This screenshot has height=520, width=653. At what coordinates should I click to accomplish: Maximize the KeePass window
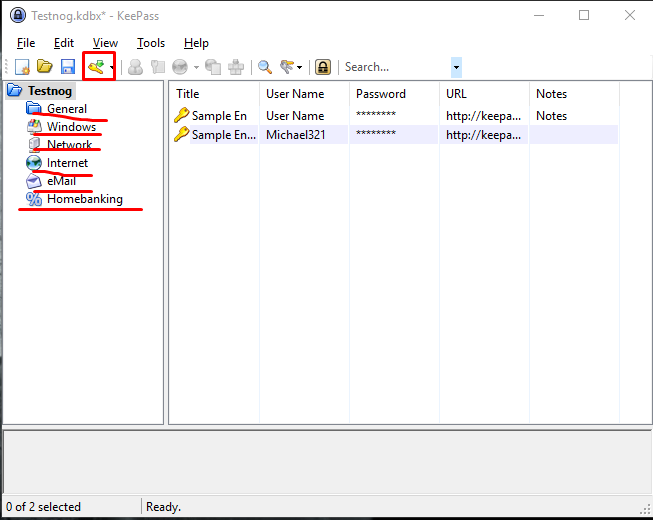(x=584, y=15)
